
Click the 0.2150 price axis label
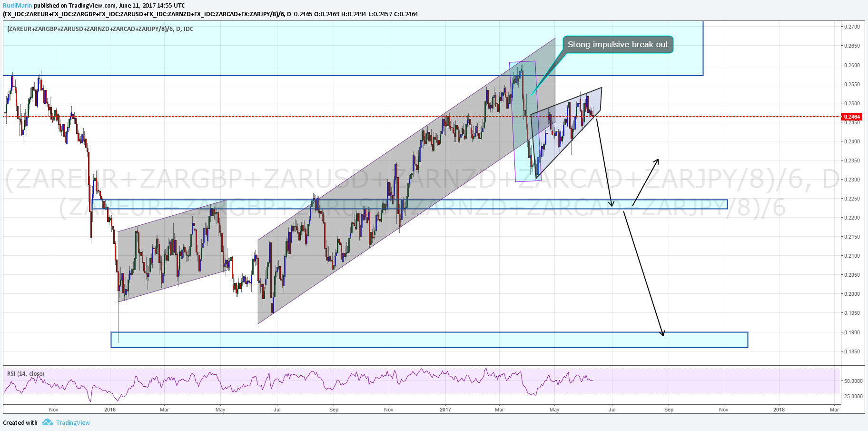click(852, 237)
